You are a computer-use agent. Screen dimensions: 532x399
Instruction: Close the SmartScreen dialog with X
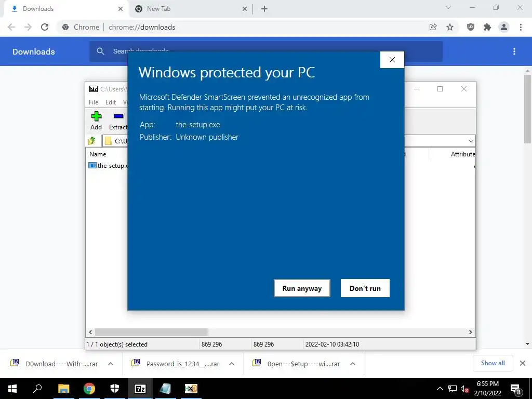(392, 60)
